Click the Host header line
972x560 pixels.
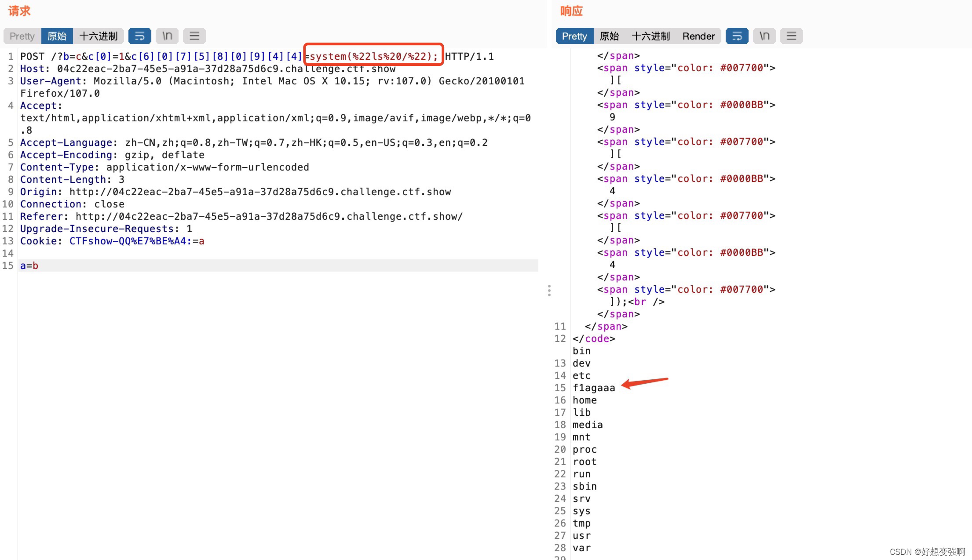[208, 69]
